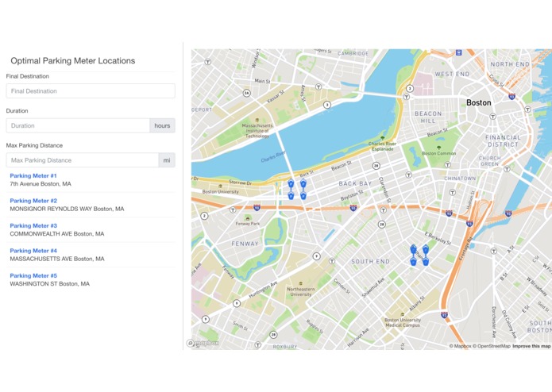This screenshot has width=552, height=392.
Task: Click the route 9 shield left of South End
Action: tap(316, 256)
